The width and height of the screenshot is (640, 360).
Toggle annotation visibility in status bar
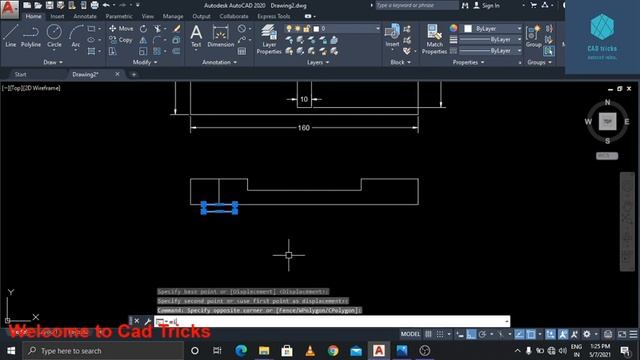(563, 334)
